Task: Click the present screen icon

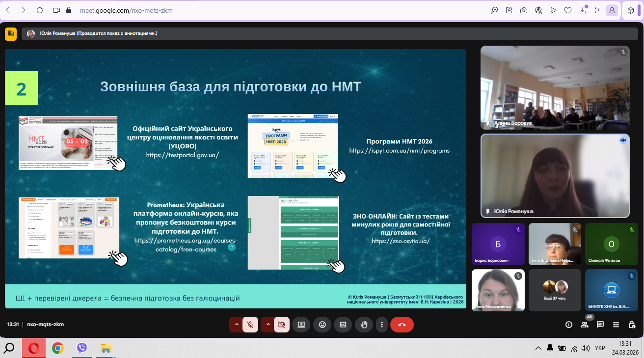Action: point(301,325)
